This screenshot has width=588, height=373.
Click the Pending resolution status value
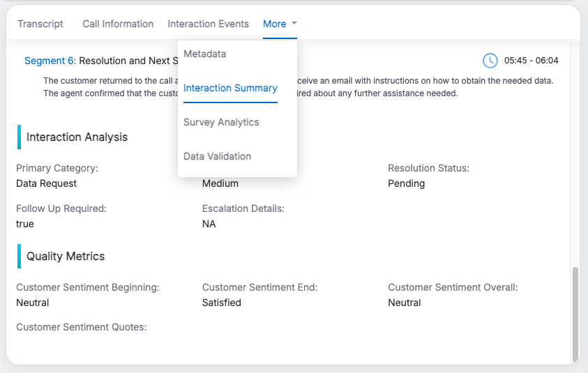coord(406,183)
